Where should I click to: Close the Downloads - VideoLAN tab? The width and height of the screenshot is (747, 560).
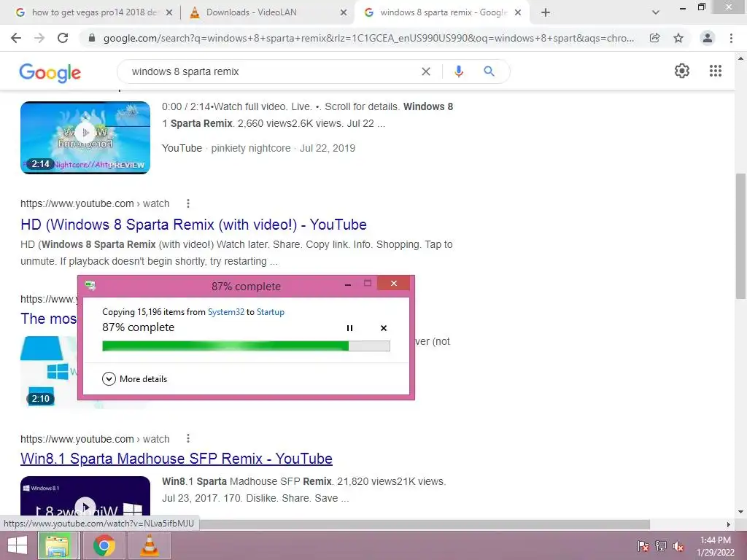point(344,13)
